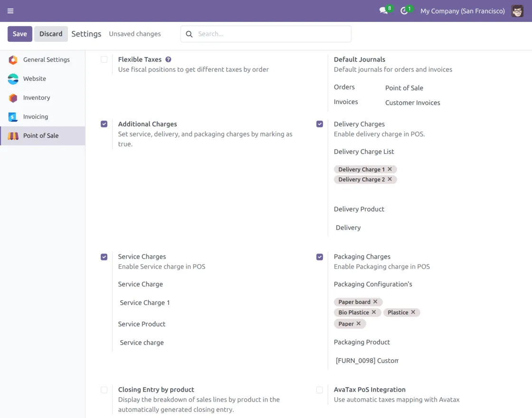Click the user avatar picture
Image resolution: width=532 pixels, height=418 pixels.
coord(517,11)
